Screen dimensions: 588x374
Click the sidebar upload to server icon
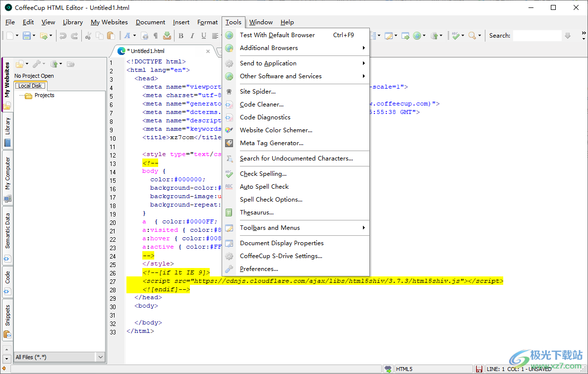click(x=54, y=64)
